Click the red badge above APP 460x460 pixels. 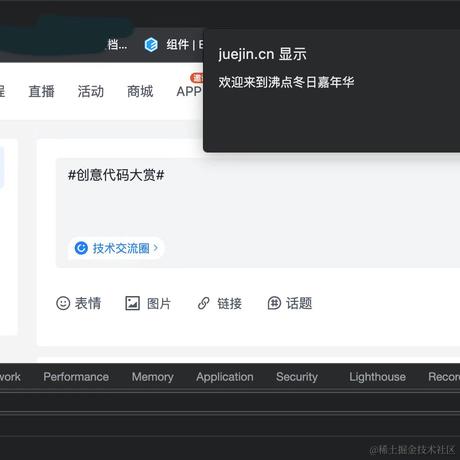coord(197,78)
